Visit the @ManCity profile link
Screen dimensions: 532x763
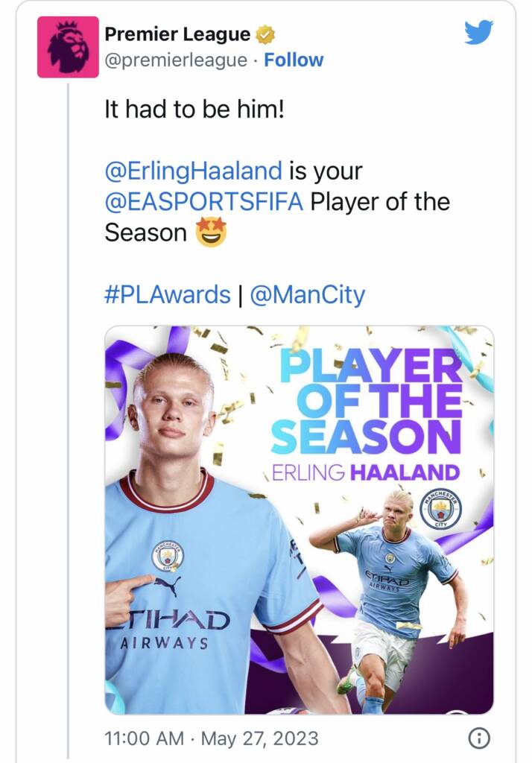tap(307, 295)
